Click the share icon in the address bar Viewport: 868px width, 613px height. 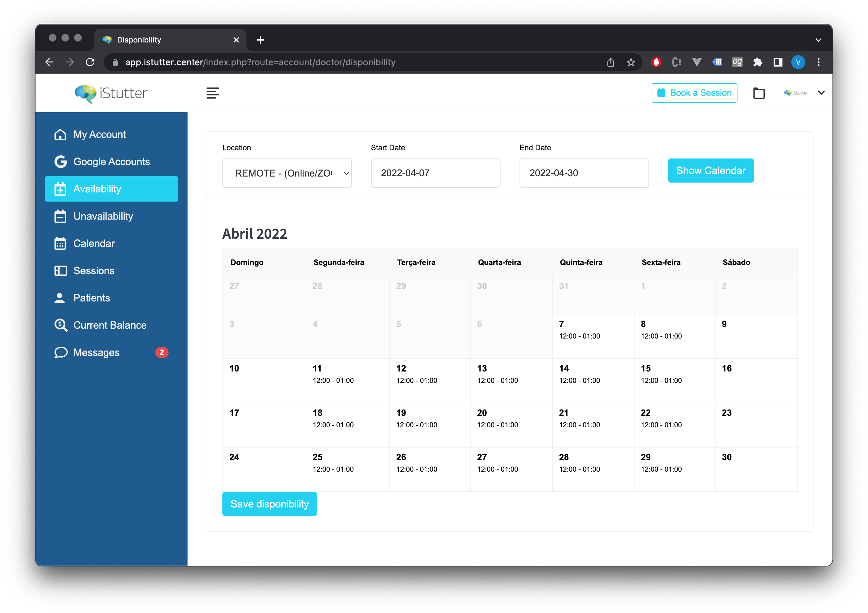coord(610,62)
